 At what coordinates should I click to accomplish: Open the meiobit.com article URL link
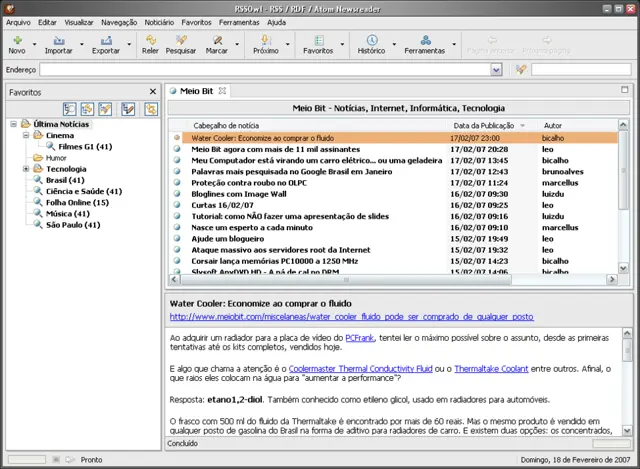tap(351, 317)
